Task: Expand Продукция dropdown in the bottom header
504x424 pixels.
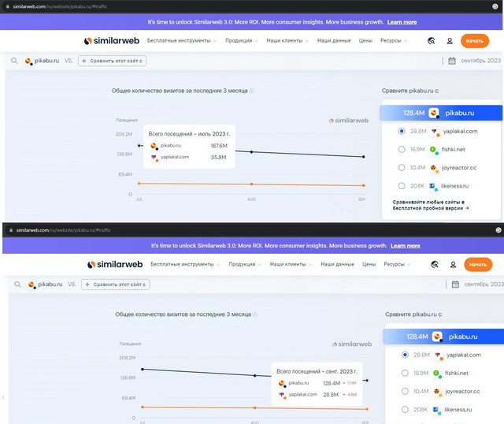Action: pyautogui.click(x=245, y=264)
